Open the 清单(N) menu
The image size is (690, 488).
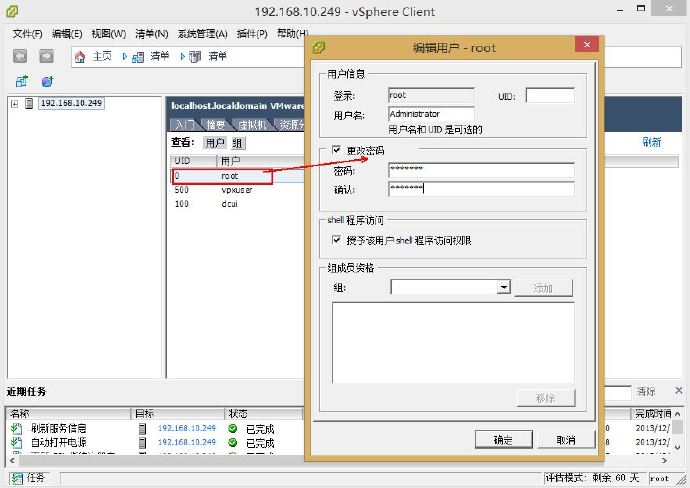coord(151,34)
